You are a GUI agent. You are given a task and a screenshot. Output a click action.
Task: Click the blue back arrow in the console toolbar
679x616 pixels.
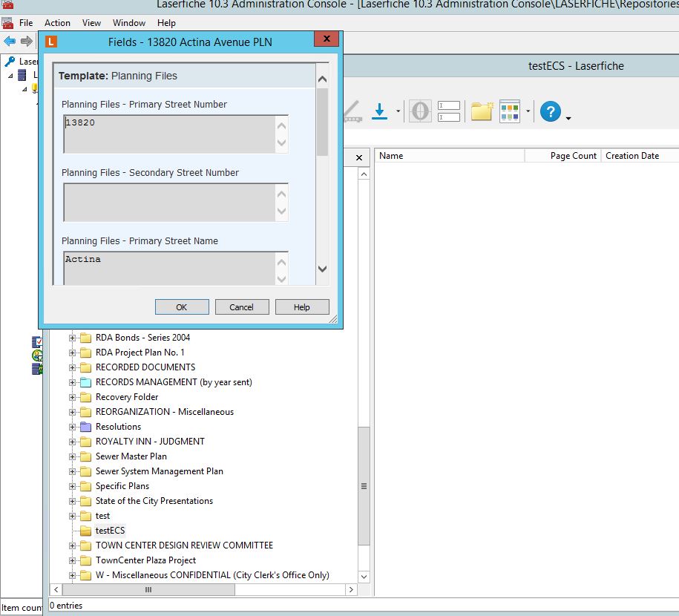10,41
